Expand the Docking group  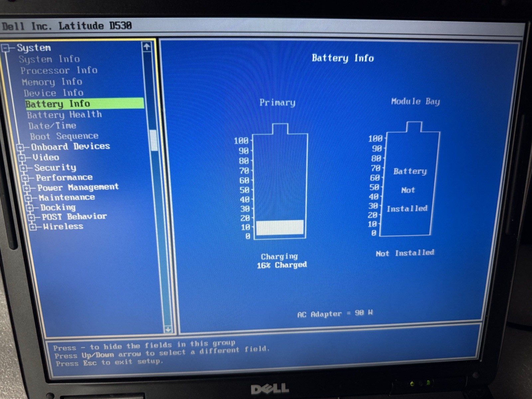[x=30, y=208]
